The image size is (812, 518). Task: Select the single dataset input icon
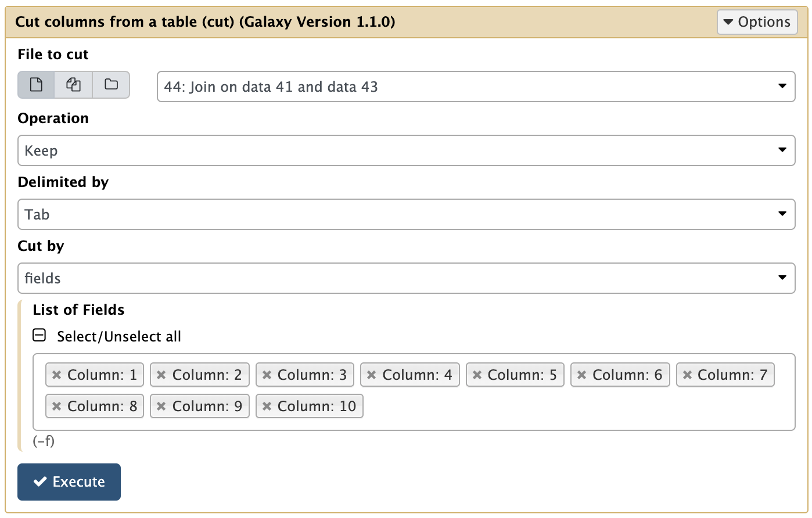[36, 85]
